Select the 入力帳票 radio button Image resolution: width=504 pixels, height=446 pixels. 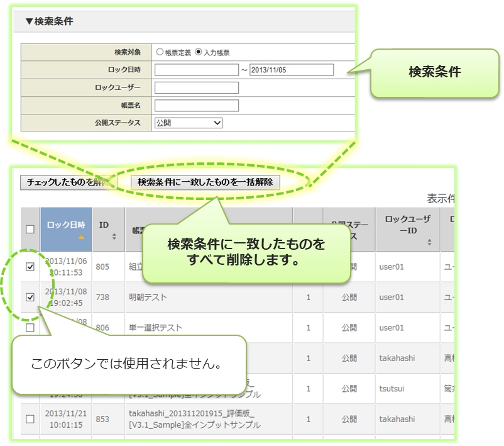point(199,53)
